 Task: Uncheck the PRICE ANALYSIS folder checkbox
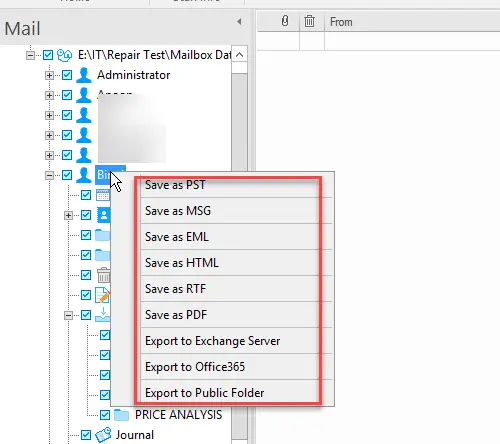click(x=105, y=415)
